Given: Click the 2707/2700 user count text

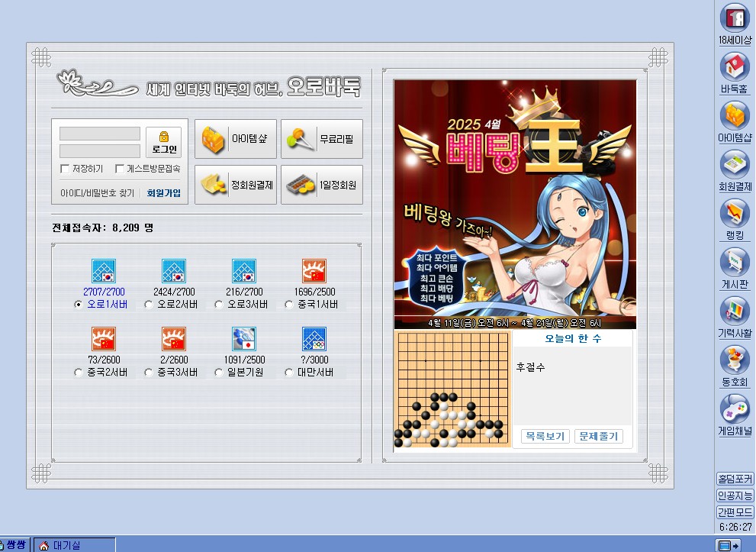Looking at the screenshot, I should click(104, 292).
